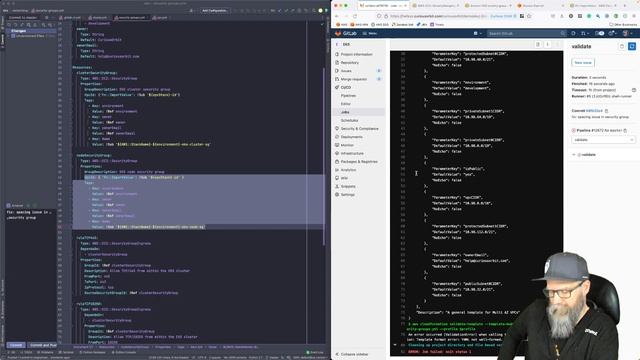Erase the job log with the trash icon

point(622,47)
